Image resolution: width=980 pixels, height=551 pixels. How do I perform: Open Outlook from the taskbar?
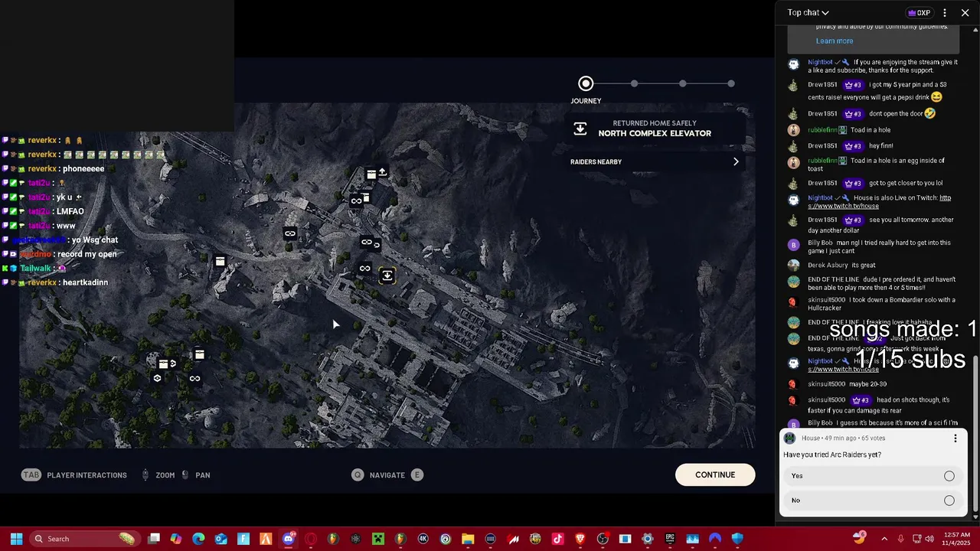(x=221, y=539)
